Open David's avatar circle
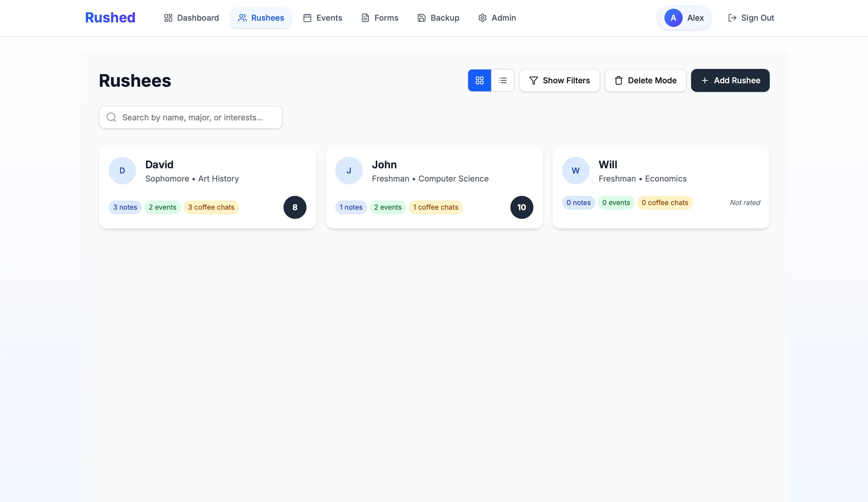This screenshot has width=868, height=502. pyautogui.click(x=122, y=170)
